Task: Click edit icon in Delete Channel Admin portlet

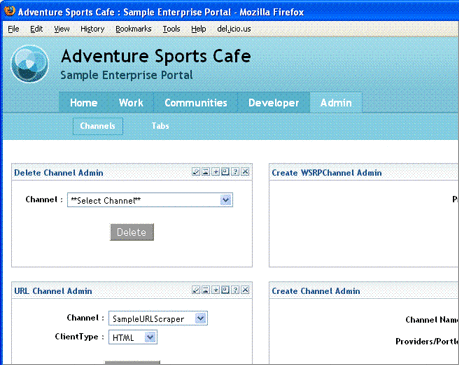Action: point(196,172)
